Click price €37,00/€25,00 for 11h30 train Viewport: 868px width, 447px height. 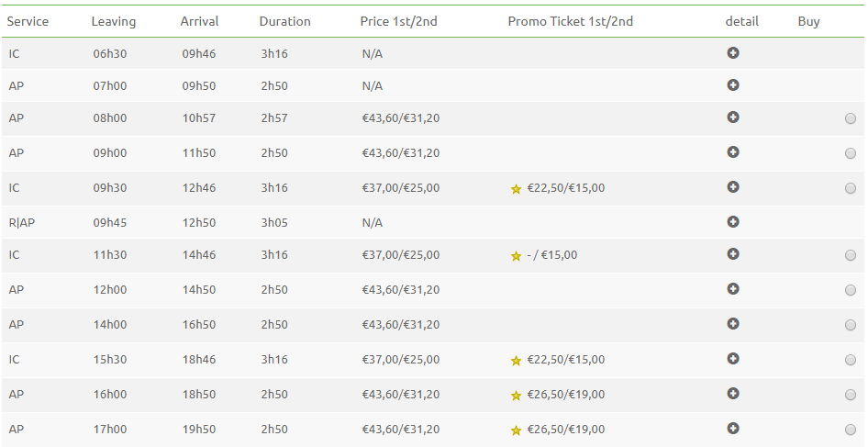[401, 255]
